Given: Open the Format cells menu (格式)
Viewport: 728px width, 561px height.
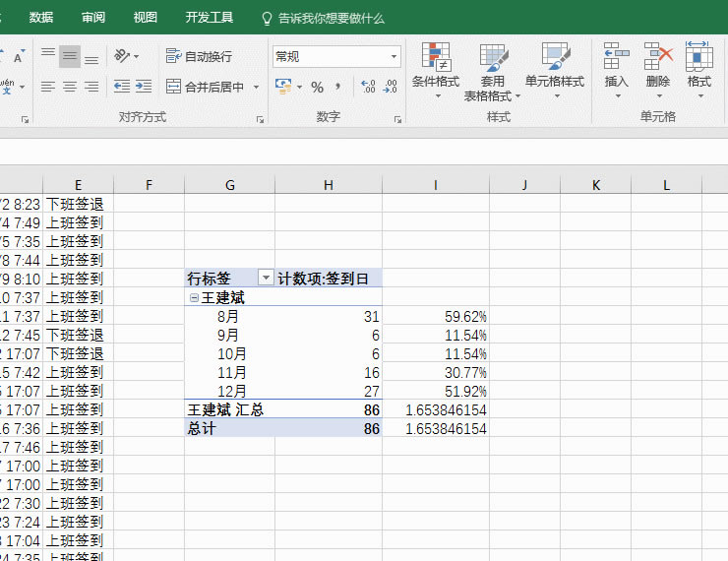Looking at the screenshot, I should click(699, 70).
